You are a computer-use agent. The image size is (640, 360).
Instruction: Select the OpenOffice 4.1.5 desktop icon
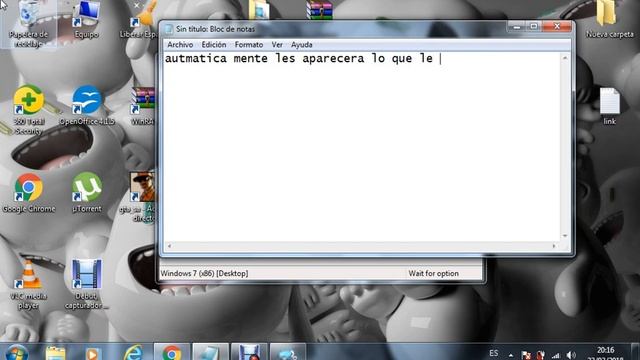click(87, 104)
